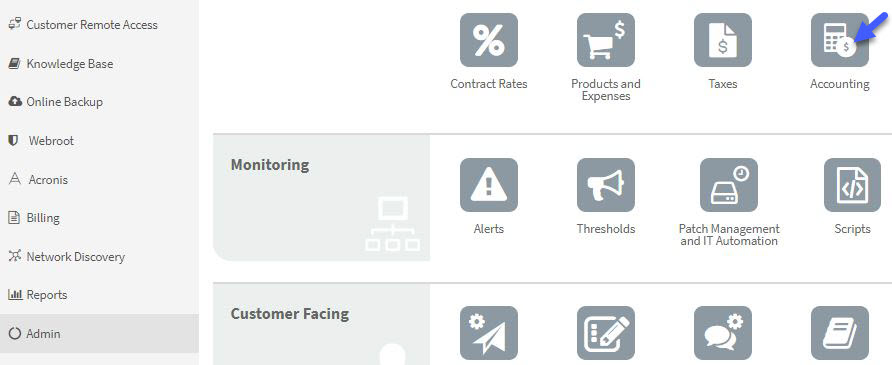Open the Contract Rates percent icon
892x365 pixels.
pyautogui.click(x=489, y=40)
